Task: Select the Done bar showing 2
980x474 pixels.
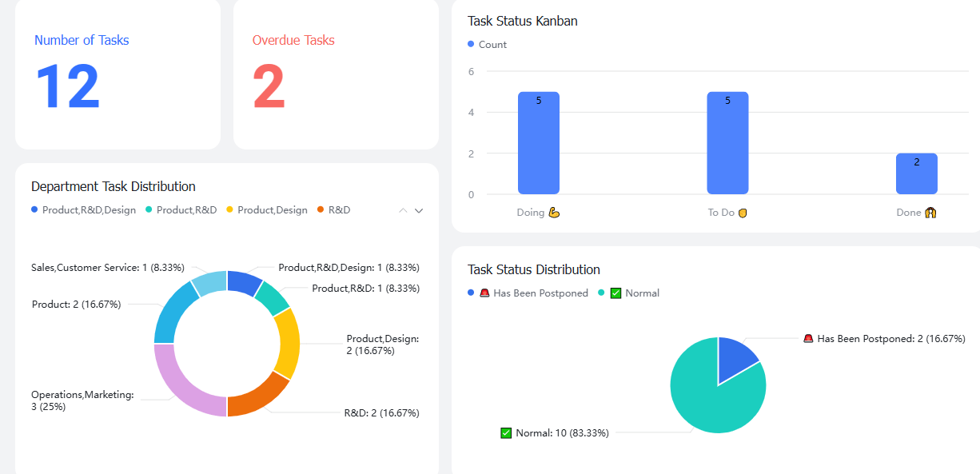Action: (917, 173)
